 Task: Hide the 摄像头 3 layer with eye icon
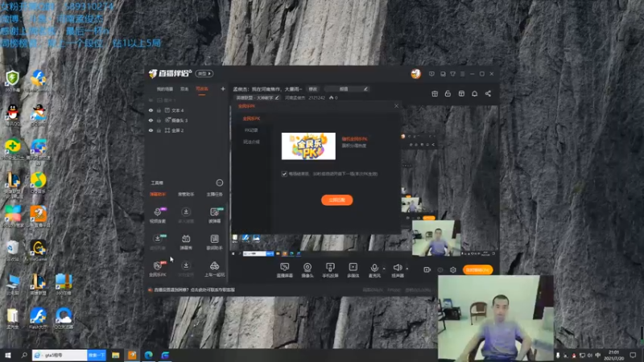click(151, 120)
